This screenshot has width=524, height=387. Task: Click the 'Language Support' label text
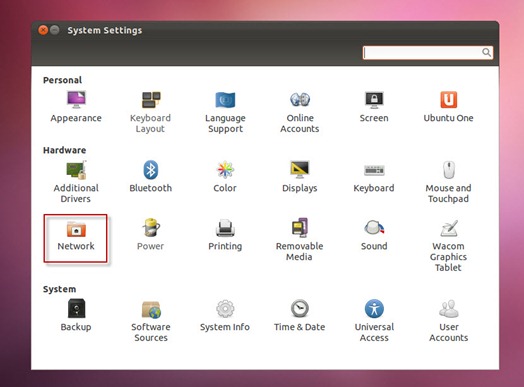(225, 124)
